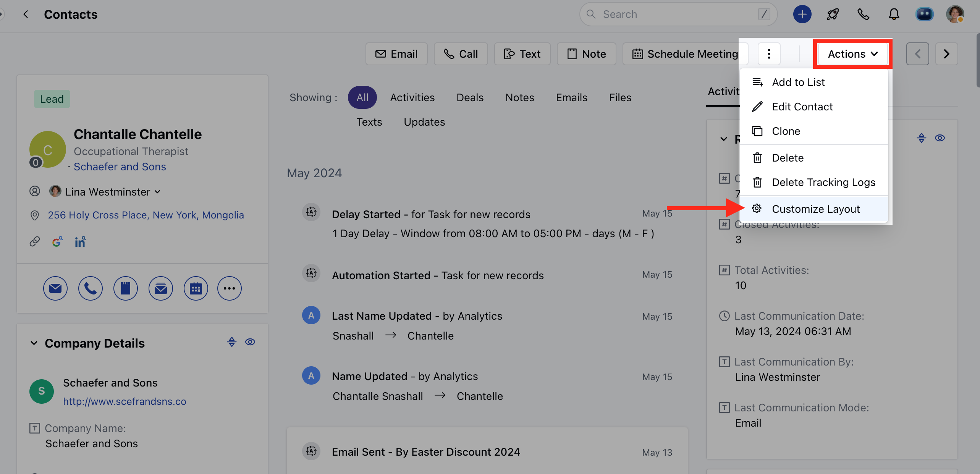
Task: Click the round note icon button
Action: [x=125, y=288]
